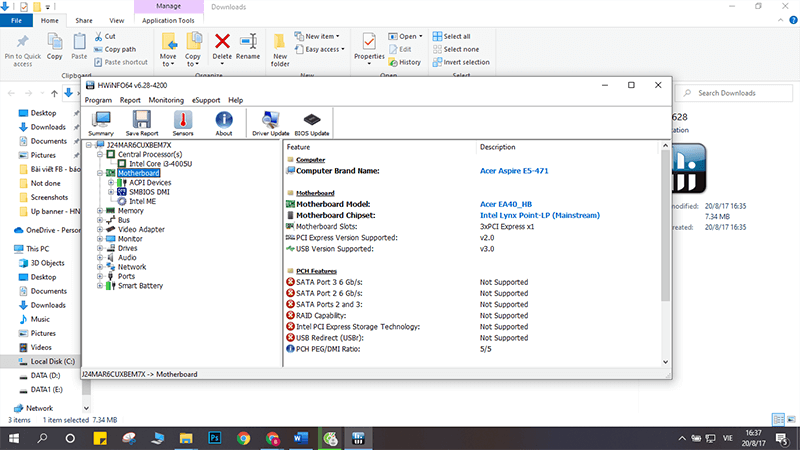This screenshot has height=450, width=800.
Task: Collapse the Motherboard tree node
Action: tap(100, 173)
